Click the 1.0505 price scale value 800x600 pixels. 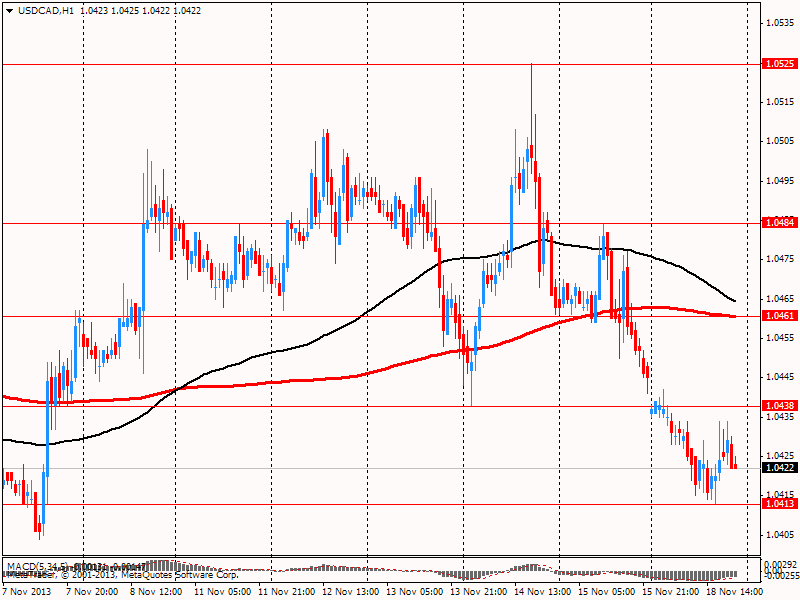(781, 141)
